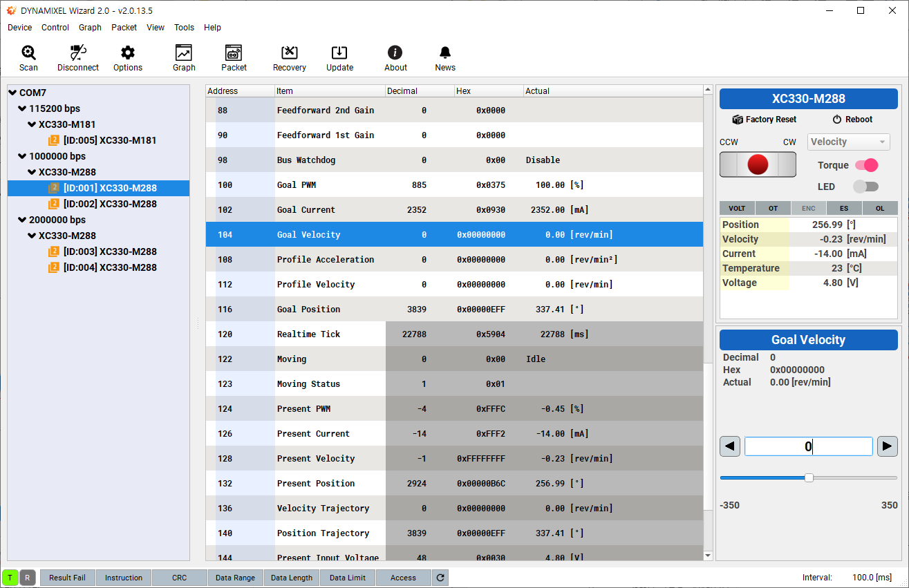Collapse the 115200 bps node
The width and height of the screenshot is (909, 588).
coord(22,108)
